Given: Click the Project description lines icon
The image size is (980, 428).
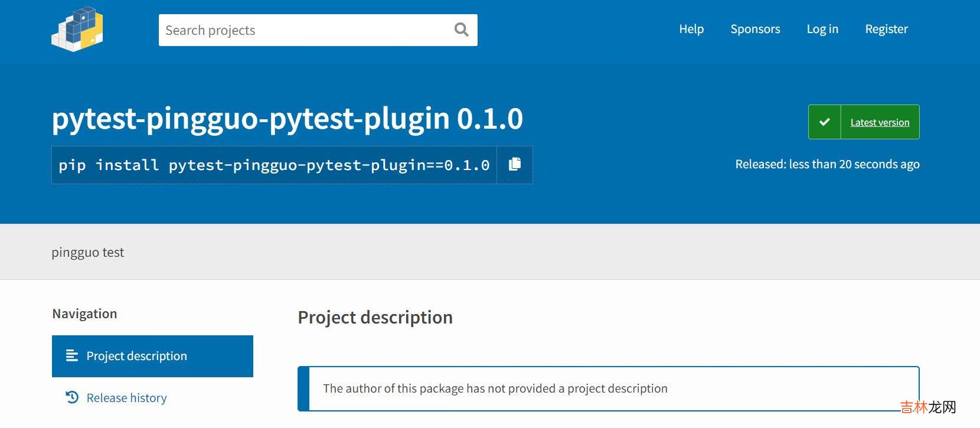Looking at the screenshot, I should tap(72, 355).
